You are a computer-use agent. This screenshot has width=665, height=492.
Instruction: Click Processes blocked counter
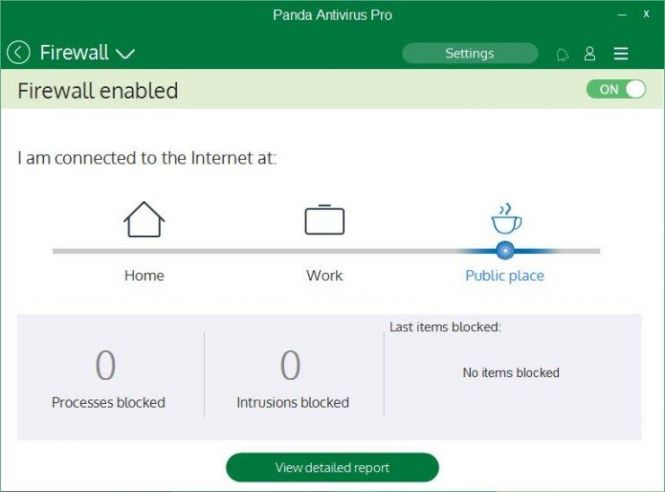pos(108,379)
